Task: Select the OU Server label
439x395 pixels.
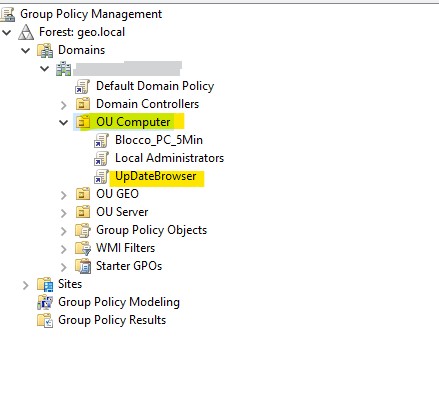Action: (x=122, y=212)
